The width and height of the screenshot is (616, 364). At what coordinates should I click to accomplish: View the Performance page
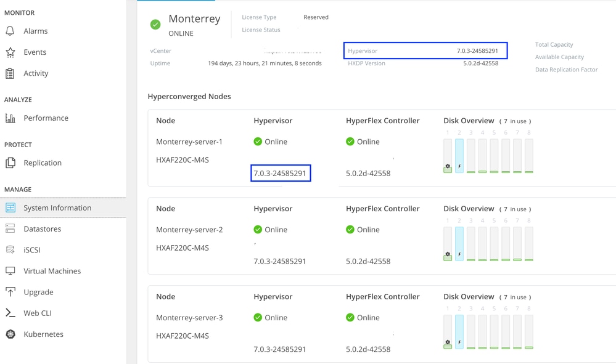coord(46,118)
